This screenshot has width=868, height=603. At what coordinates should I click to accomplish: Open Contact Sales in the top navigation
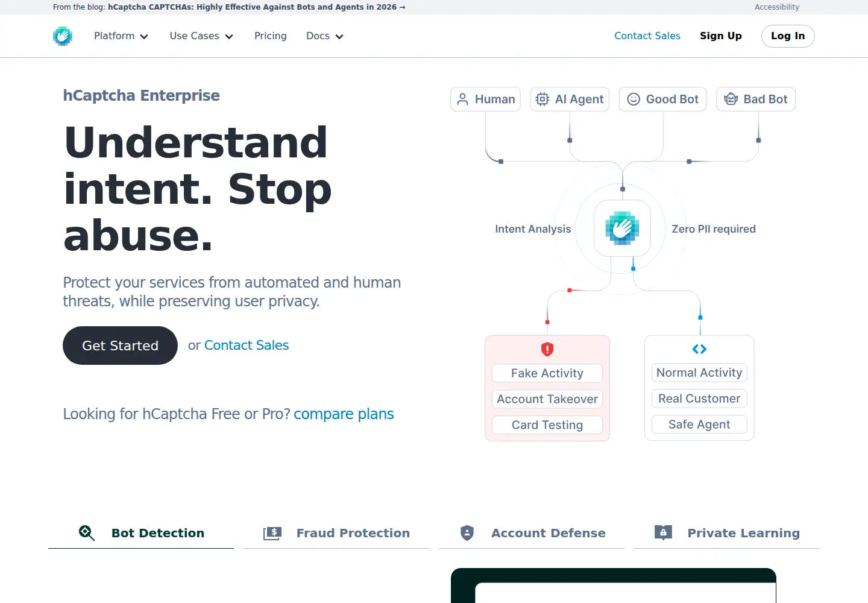pyautogui.click(x=647, y=36)
